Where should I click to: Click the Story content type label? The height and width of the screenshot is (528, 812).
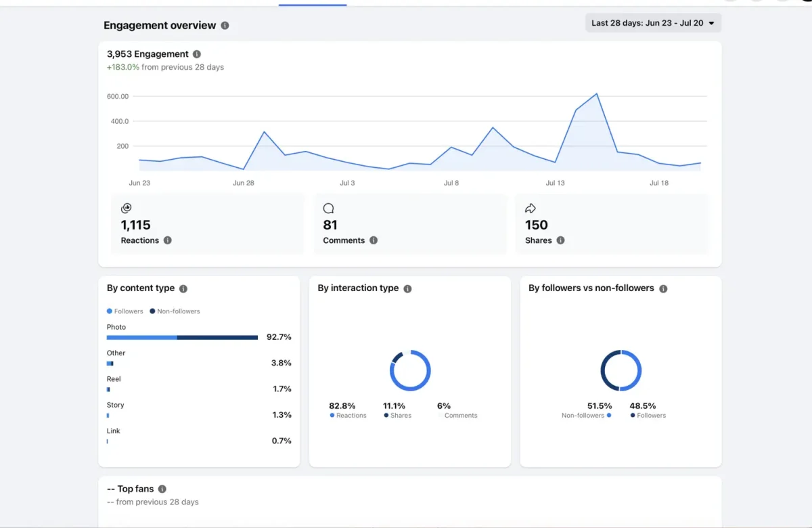(x=116, y=405)
